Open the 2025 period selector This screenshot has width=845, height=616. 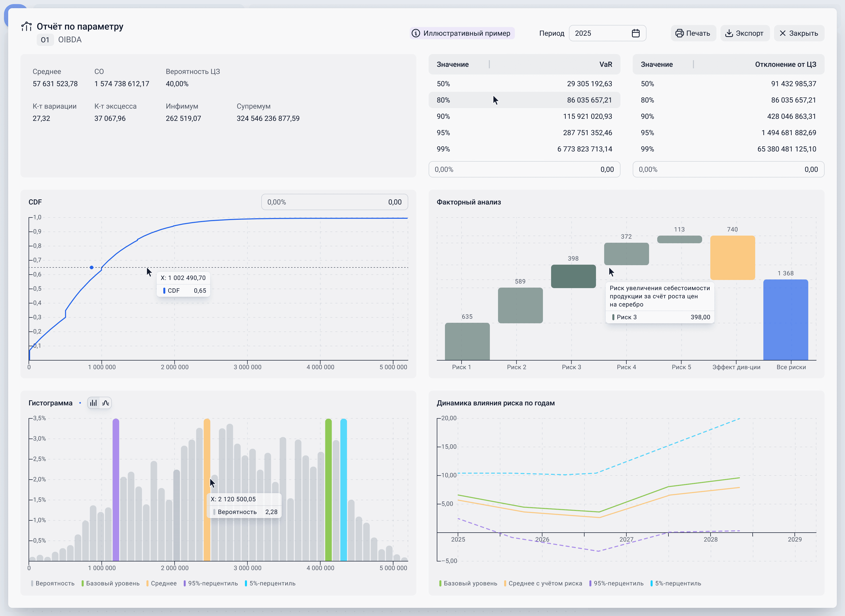597,33
